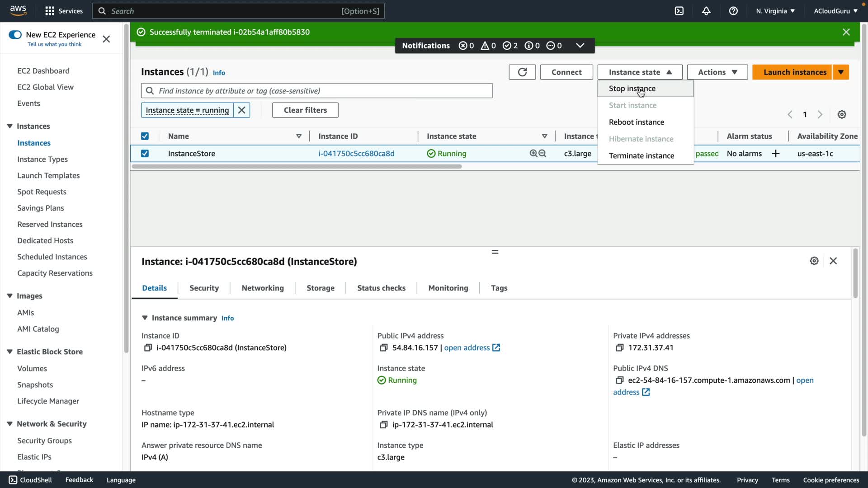The height and width of the screenshot is (488, 868).
Task: Choose Terminate instance from menu
Action: click(x=641, y=155)
